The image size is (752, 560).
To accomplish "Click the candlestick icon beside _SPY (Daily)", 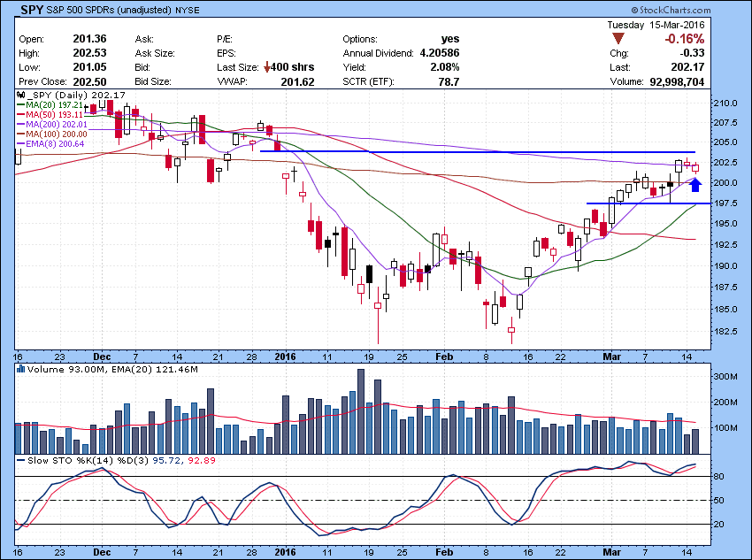I will [20, 95].
